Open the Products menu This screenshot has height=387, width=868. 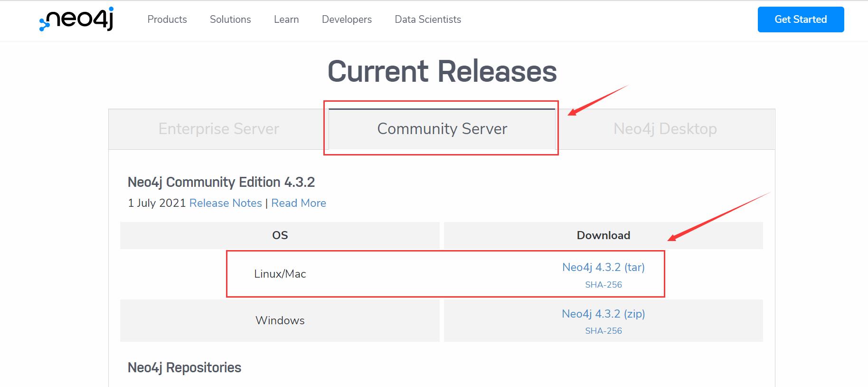pos(167,19)
